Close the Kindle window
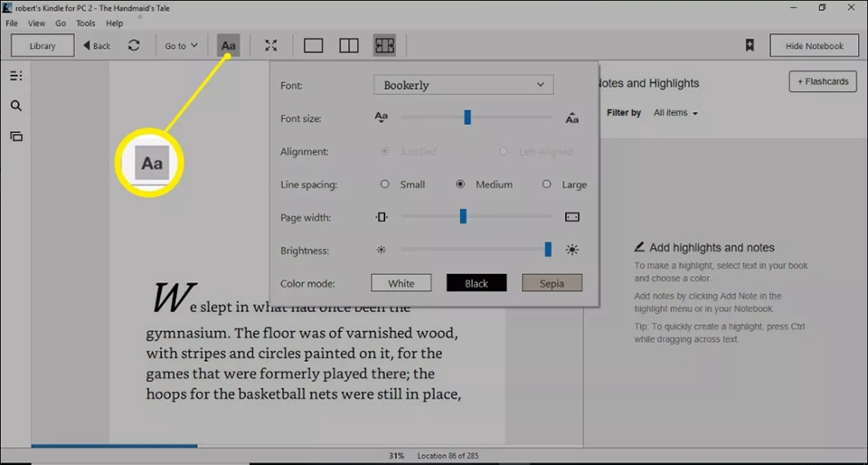This screenshot has height=465, width=868. [851, 8]
